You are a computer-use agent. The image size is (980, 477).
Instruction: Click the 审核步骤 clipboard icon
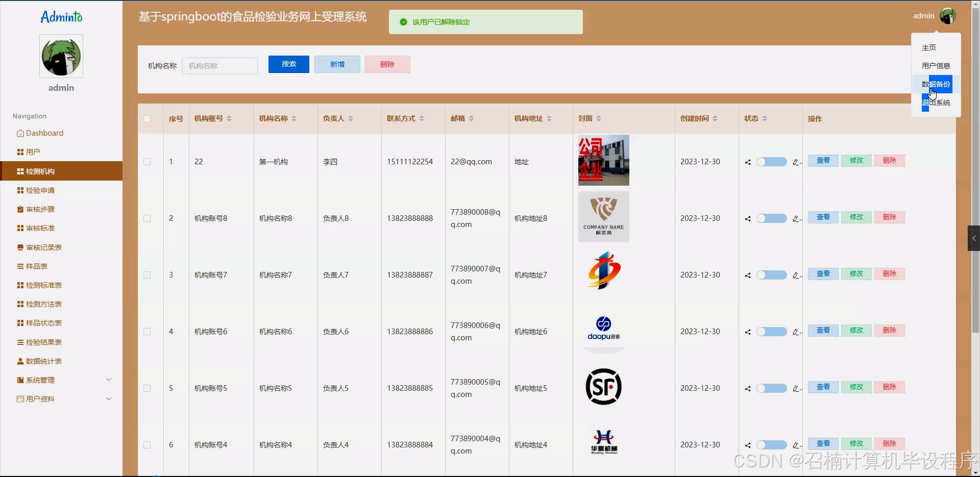coord(20,209)
